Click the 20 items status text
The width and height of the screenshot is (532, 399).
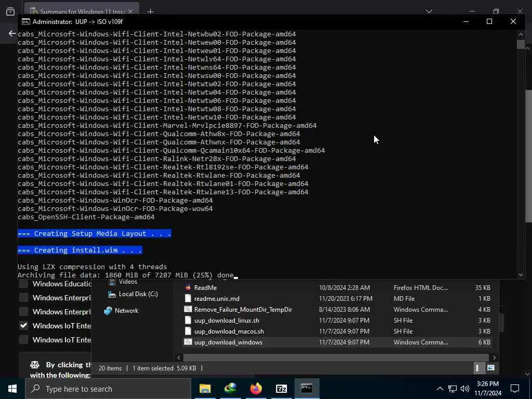click(x=110, y=368)
